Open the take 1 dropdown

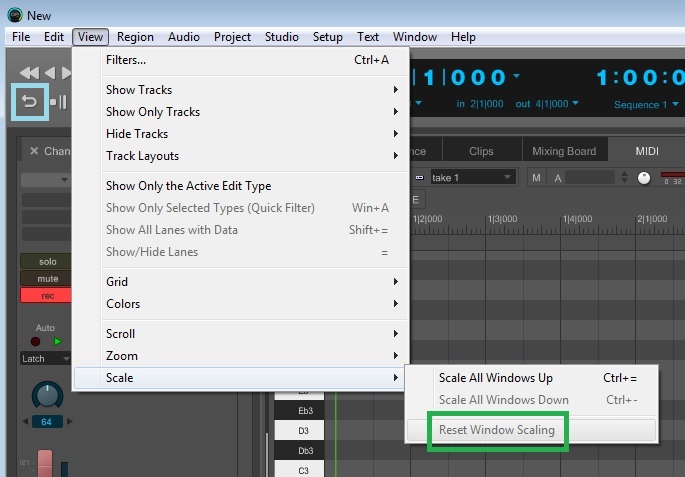[x=472, y=178]
